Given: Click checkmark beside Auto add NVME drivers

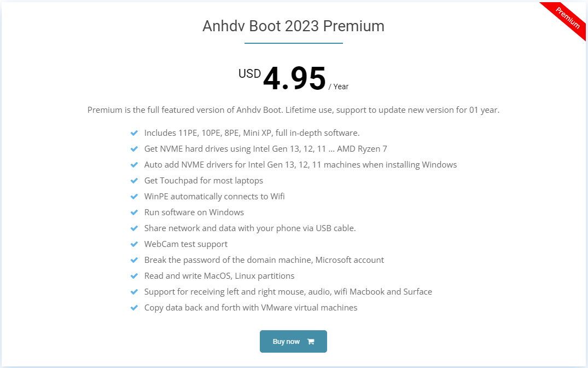Looking at the screenshot, I should point(134,165).
